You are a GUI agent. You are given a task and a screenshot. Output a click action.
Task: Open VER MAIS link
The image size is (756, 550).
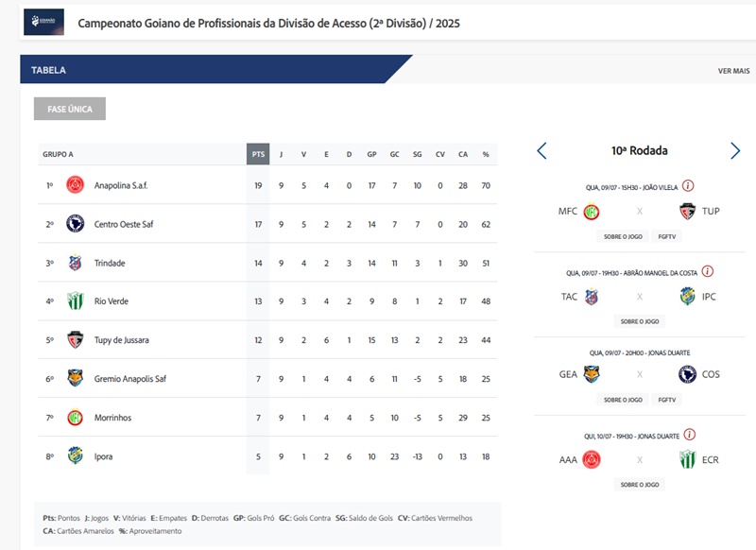coord(733,71)
